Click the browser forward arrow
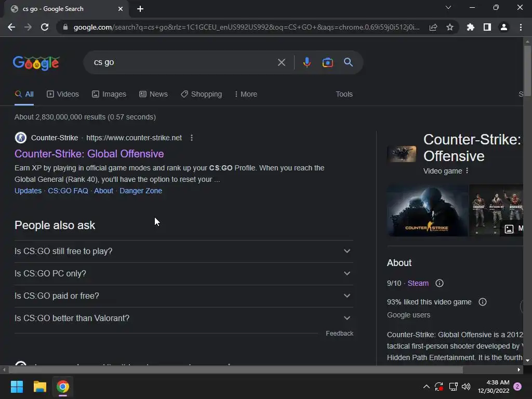The image size is (532, 399). (28, 27)
